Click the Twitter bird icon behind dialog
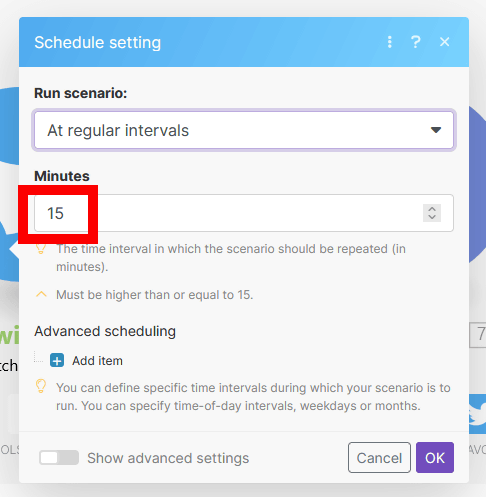Screen dimensions: 486x497 click(x=477, y=414)
